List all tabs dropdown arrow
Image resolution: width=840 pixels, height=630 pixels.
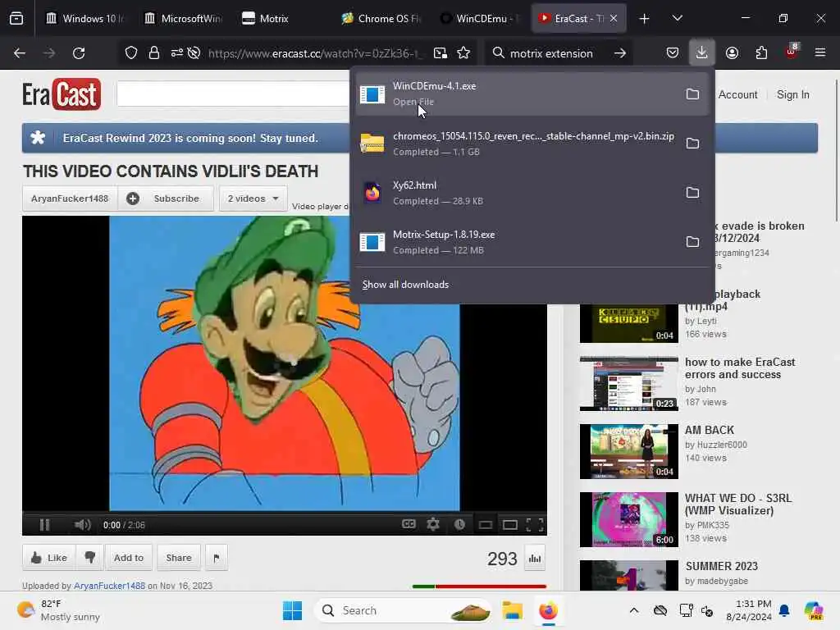pos(677,18)
